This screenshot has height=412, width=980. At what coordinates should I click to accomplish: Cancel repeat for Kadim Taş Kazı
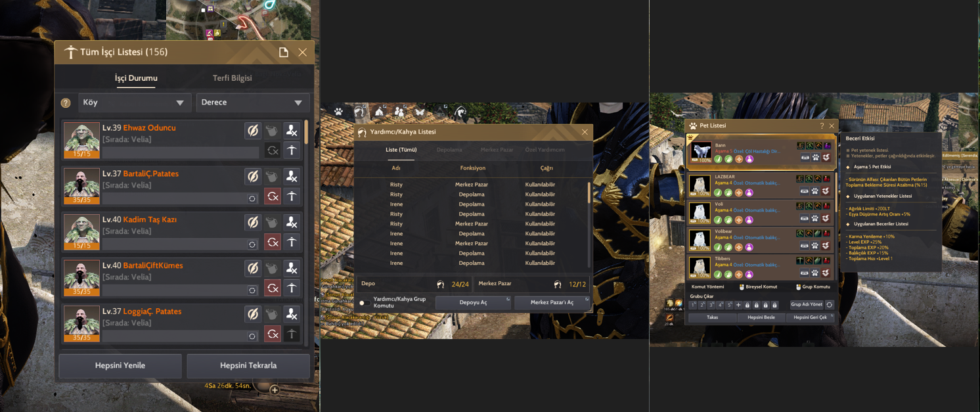click(273, 242)
